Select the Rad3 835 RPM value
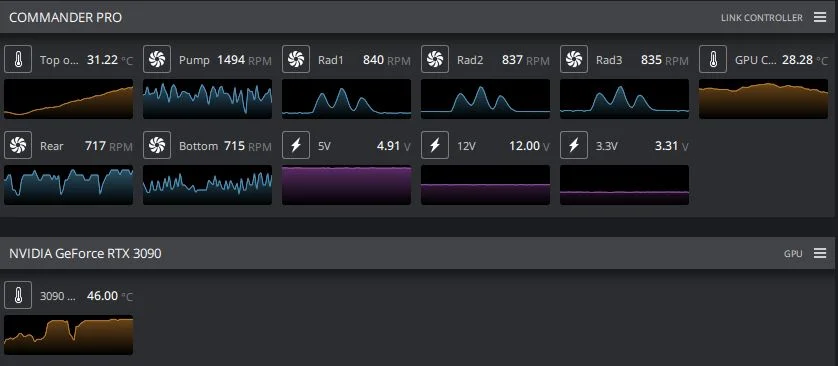The height and width of the screenshot is (366, 838). (664, 60)
